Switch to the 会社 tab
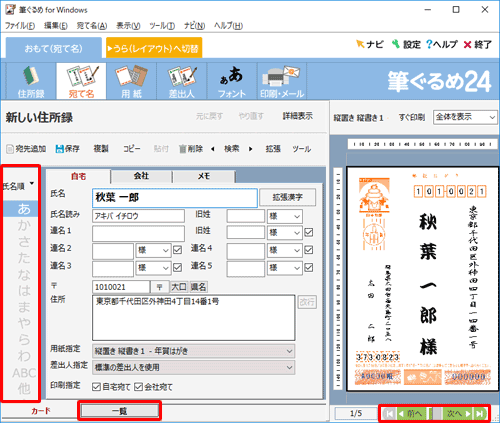500x423 pixels. click(x=141, y=176)
